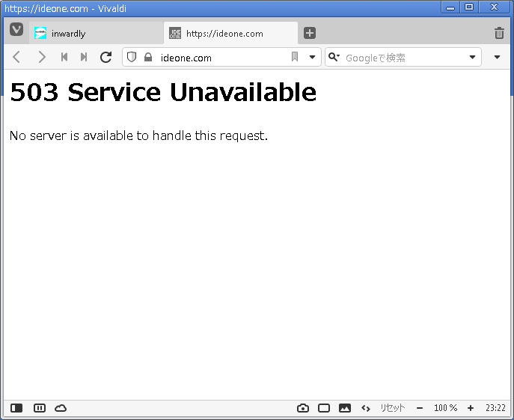Click the rewind history button
Viewport: 514px width, 420px height.
[64, 57]
